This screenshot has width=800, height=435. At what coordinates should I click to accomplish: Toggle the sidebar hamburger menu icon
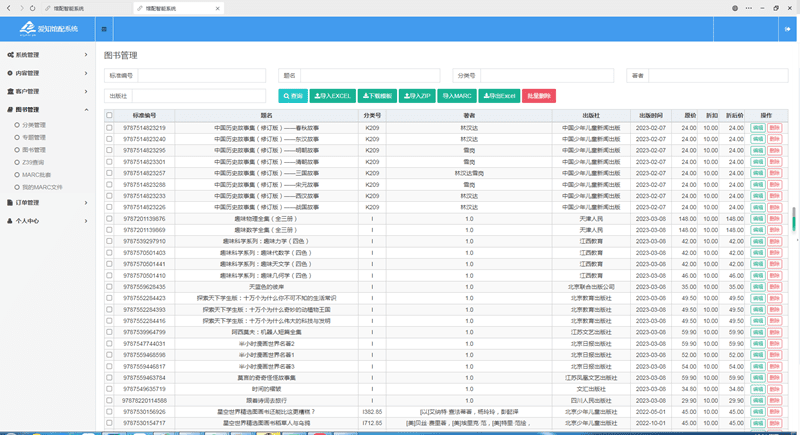coord(105,29)
